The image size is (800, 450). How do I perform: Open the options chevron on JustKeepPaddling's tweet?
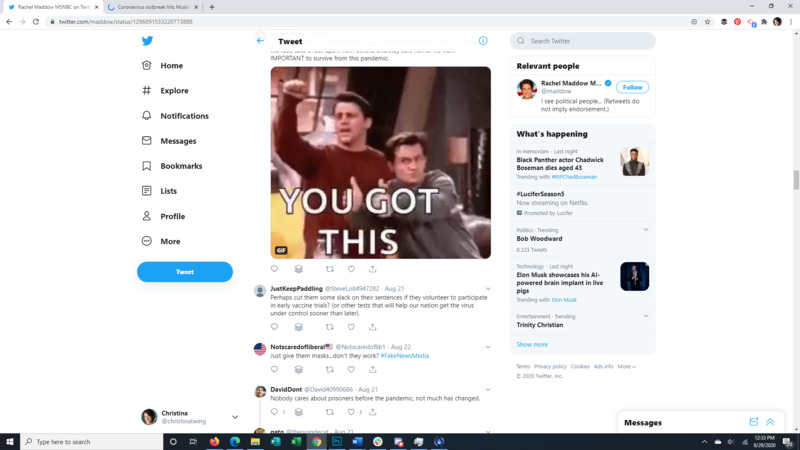(x=488, y=289)
